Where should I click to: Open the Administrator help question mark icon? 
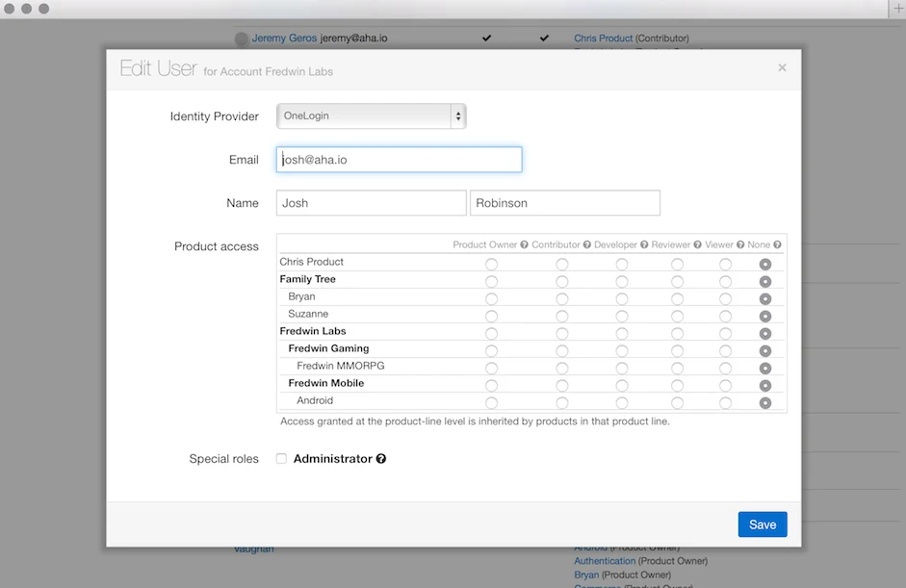coord(380,459)
